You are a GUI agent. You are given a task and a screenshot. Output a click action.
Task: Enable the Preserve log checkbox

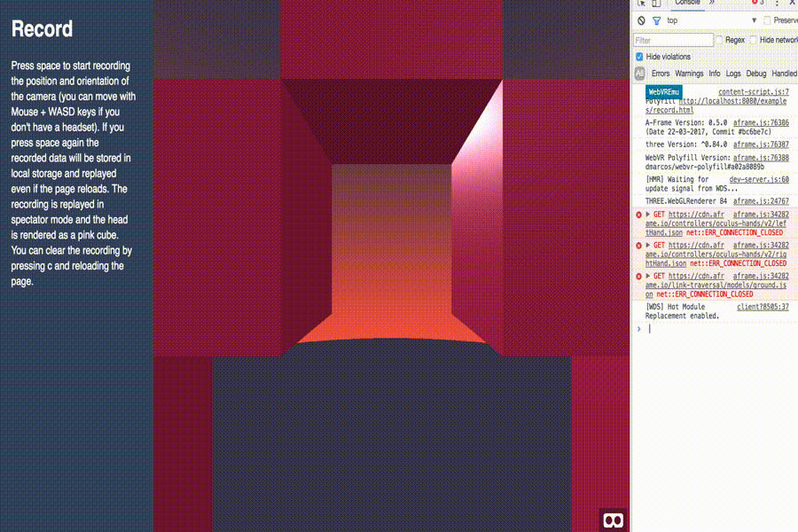pos(767,21)
